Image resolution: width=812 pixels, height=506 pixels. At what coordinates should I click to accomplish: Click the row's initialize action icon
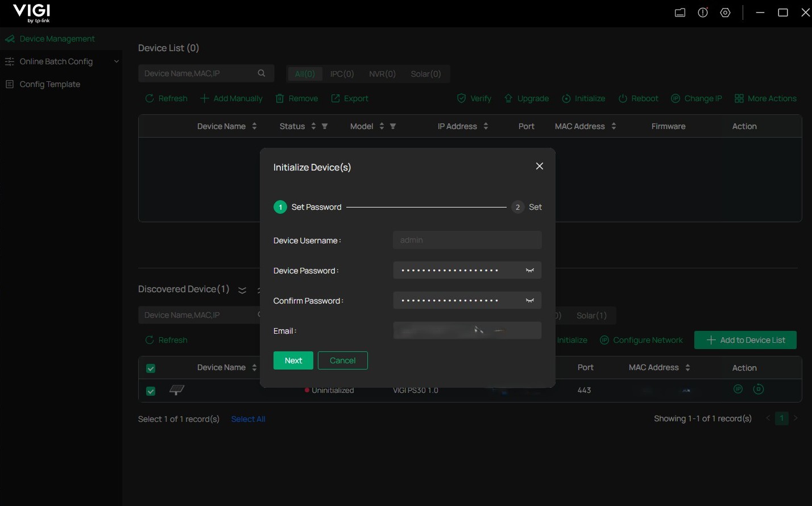[x=758, y=389]
